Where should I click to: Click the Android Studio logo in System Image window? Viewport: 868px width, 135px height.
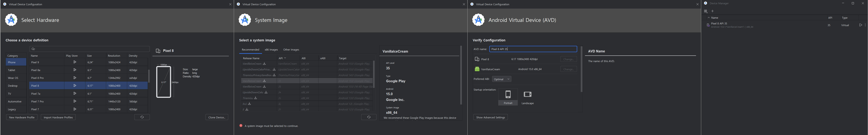point(245,20)
